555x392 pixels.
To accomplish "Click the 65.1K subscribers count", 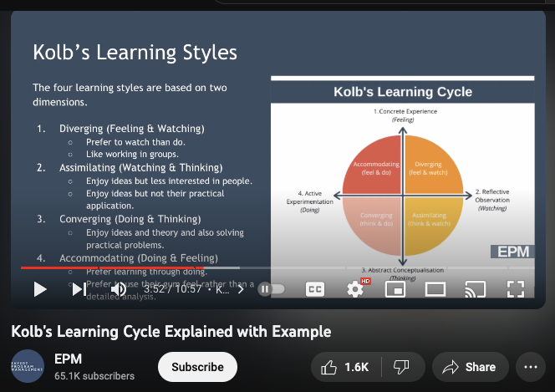I will pos(94,376).
